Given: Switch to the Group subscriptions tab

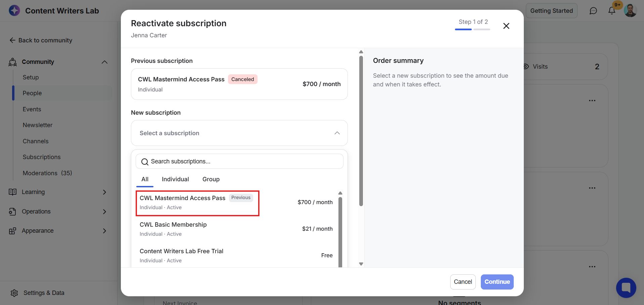Looking at the screenshot, I should click(x=211, y=179).
